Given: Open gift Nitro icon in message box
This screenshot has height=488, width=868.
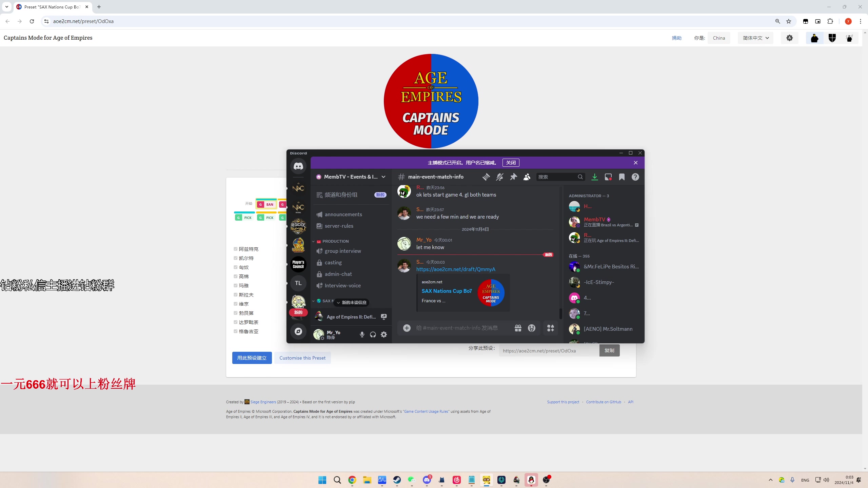Looking at the screenshot, I should pos(518,328).
